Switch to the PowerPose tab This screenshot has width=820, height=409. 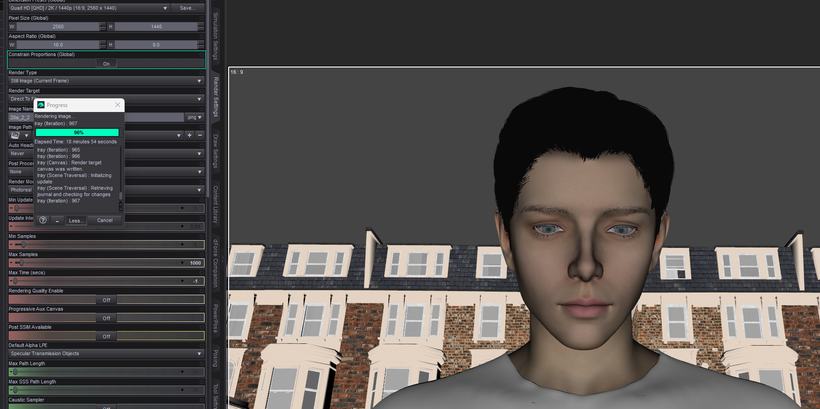point(215,319)
